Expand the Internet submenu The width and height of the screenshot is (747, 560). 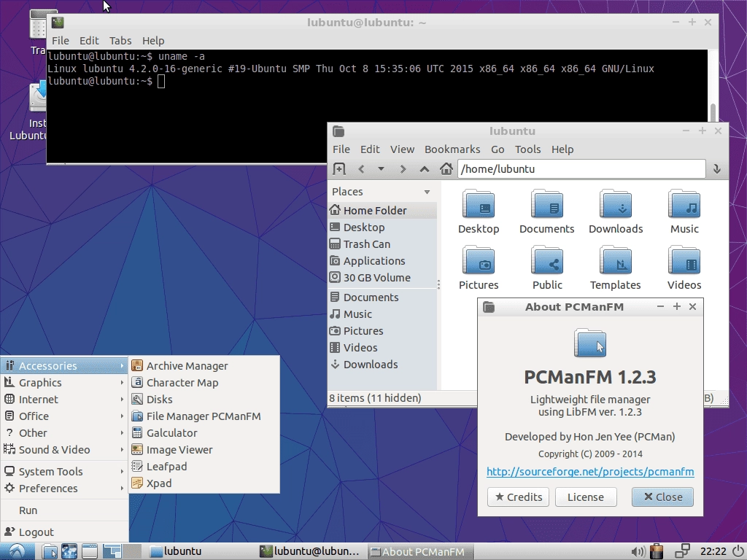(x=64, y=400)
